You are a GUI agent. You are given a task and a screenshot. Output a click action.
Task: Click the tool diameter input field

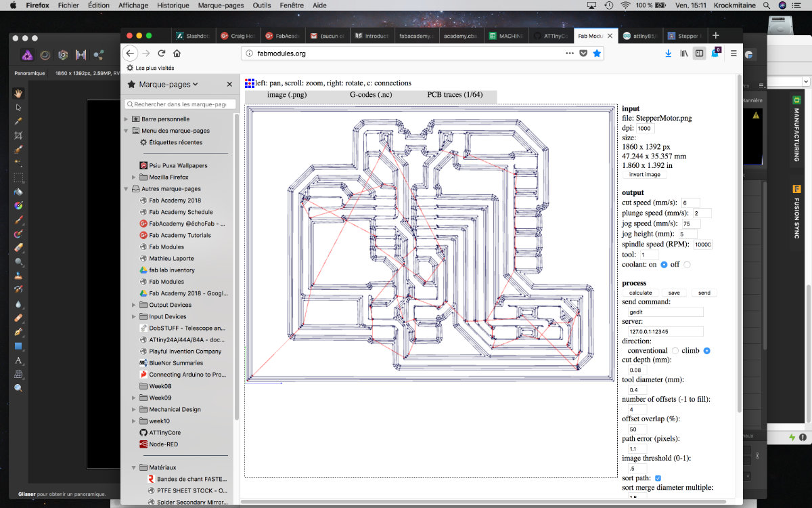coord(638,390)
